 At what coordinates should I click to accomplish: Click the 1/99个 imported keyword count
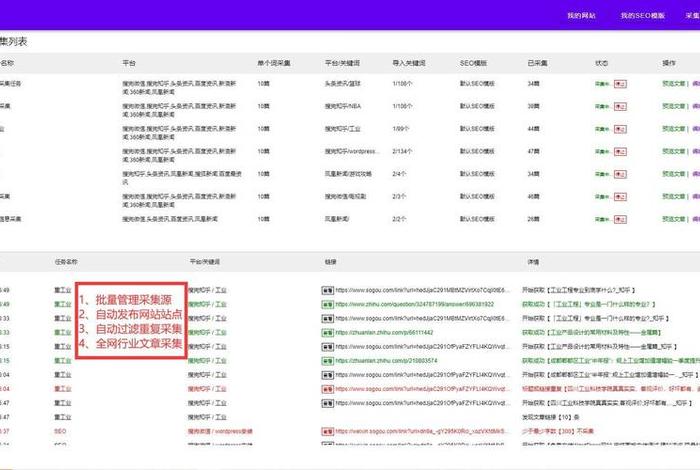(400, 129)
